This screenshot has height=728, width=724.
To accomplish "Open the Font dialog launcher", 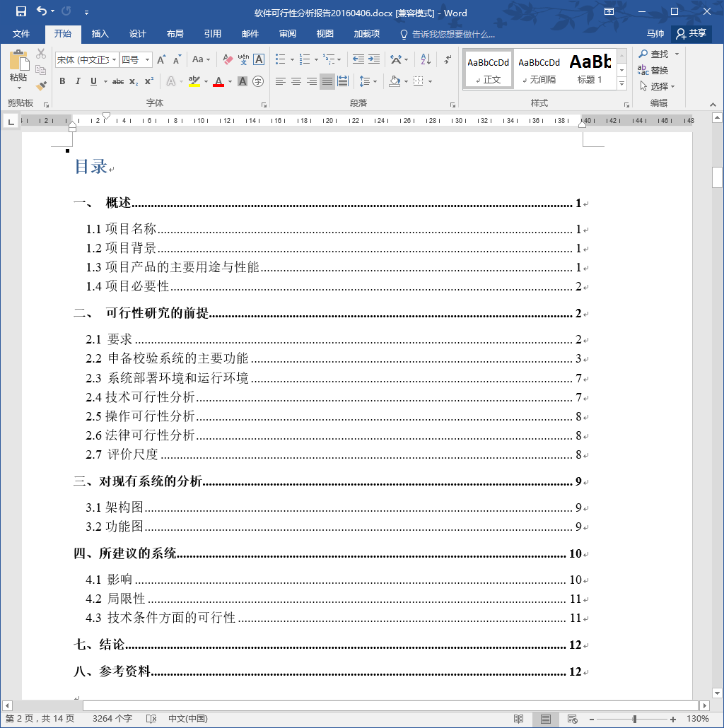I will [x=264, y=105].
